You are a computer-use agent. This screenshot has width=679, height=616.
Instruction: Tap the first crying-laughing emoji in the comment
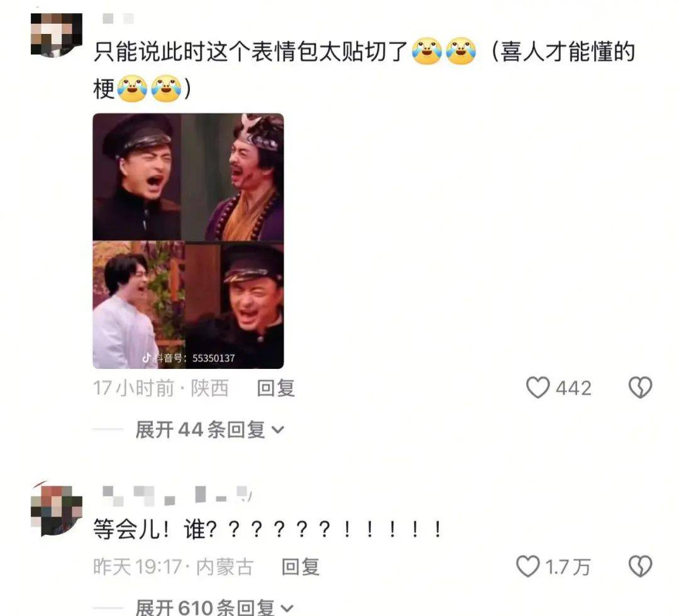pyautogui.click(x=426, y=51)
